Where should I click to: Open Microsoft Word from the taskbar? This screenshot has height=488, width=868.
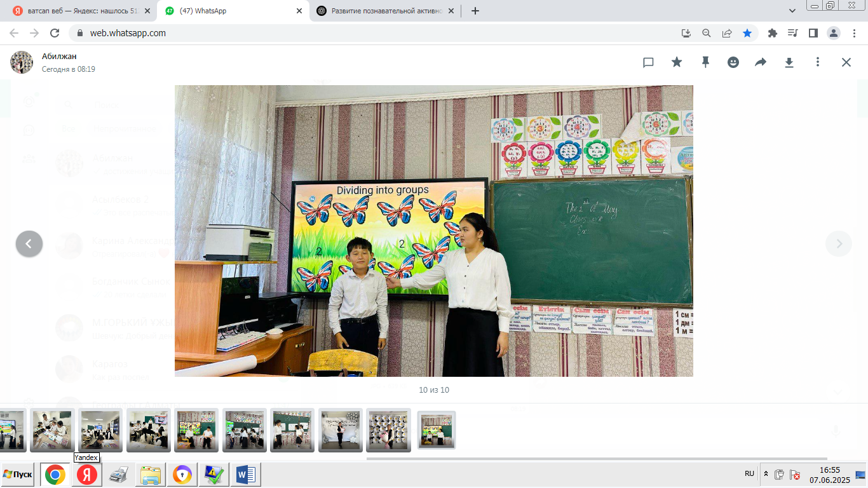point(246,475)
